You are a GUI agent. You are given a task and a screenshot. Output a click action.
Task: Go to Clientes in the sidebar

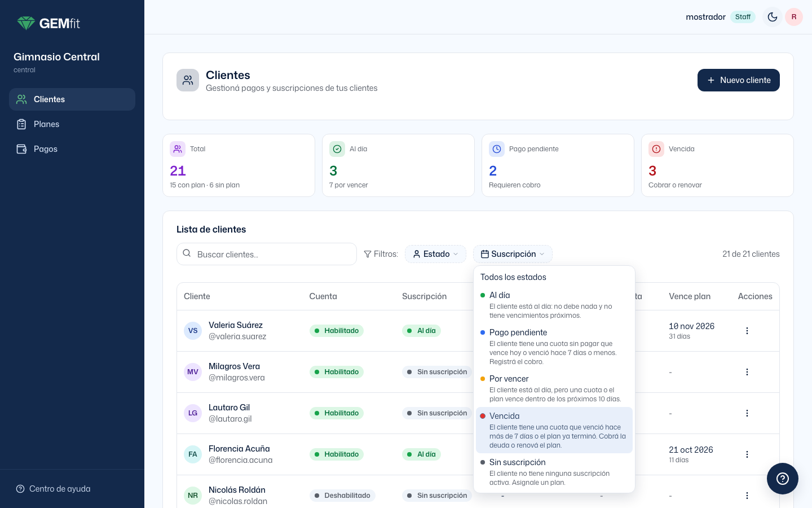coord(72,99)
